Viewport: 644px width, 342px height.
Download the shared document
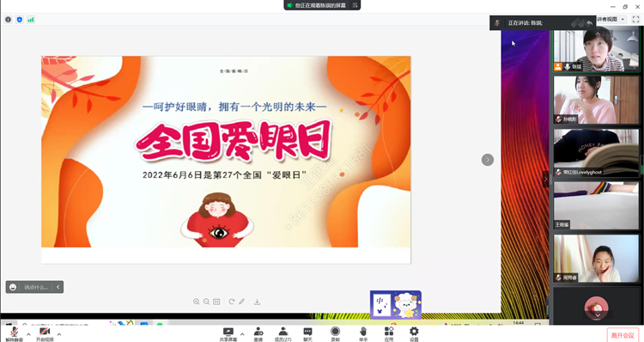(257, 302)
